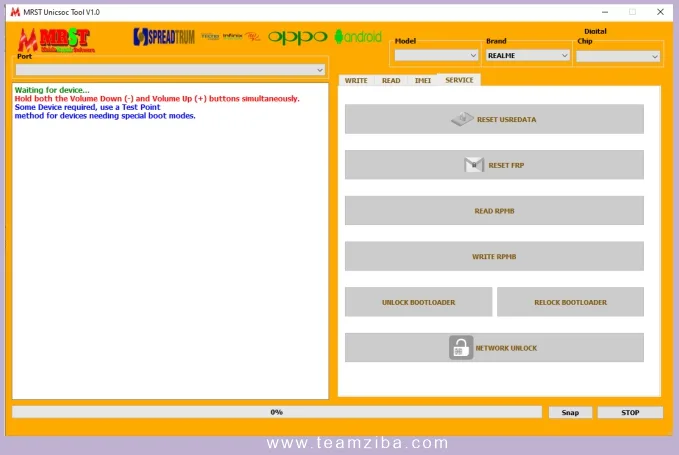The image size is (679, 455).
Task: Click the READ RPMB button
Action: (494, 211)
